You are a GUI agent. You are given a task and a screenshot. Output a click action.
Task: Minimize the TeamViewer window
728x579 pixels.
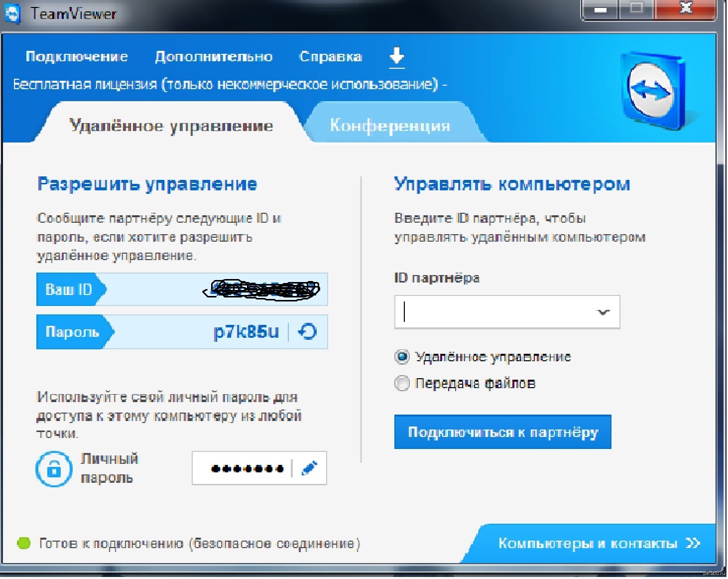[x=600, y=9]
